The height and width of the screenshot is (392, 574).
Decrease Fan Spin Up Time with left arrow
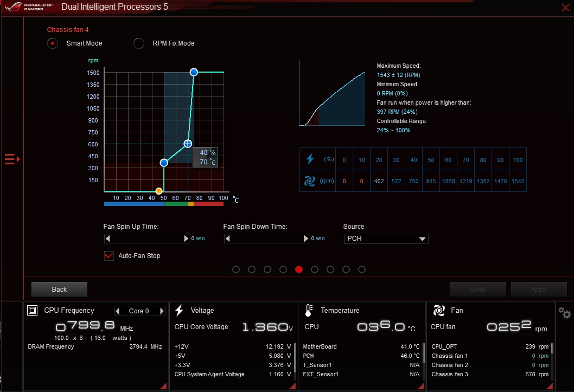(107, 239)
